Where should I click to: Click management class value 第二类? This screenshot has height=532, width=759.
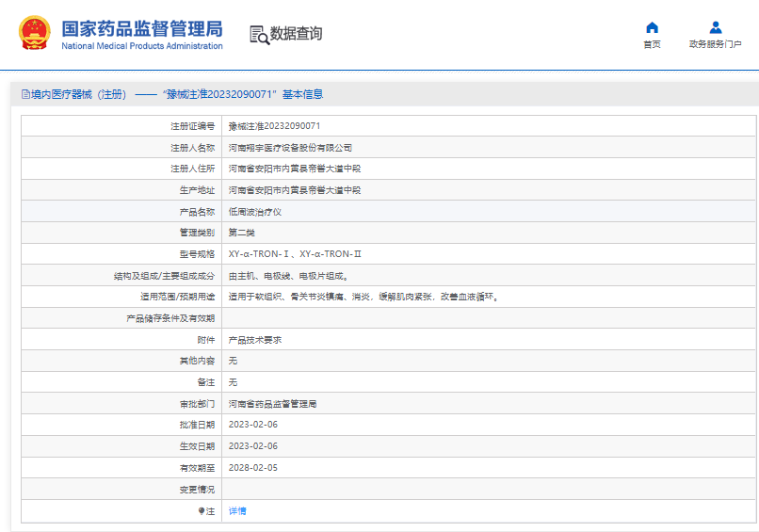tap(242, 233)
